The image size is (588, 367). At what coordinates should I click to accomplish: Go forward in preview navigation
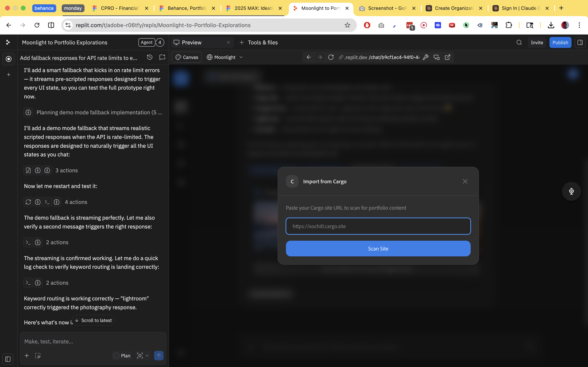pyautogui.click(x=320, y=57)
